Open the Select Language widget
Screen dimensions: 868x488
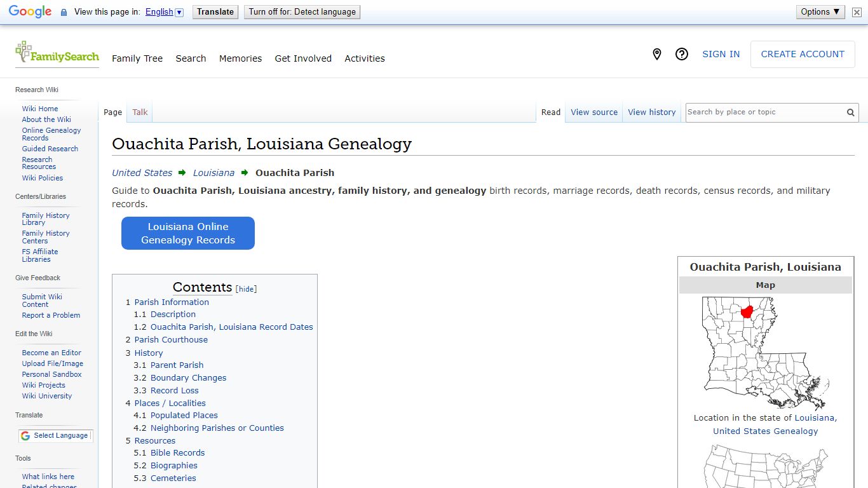point(55,436)
